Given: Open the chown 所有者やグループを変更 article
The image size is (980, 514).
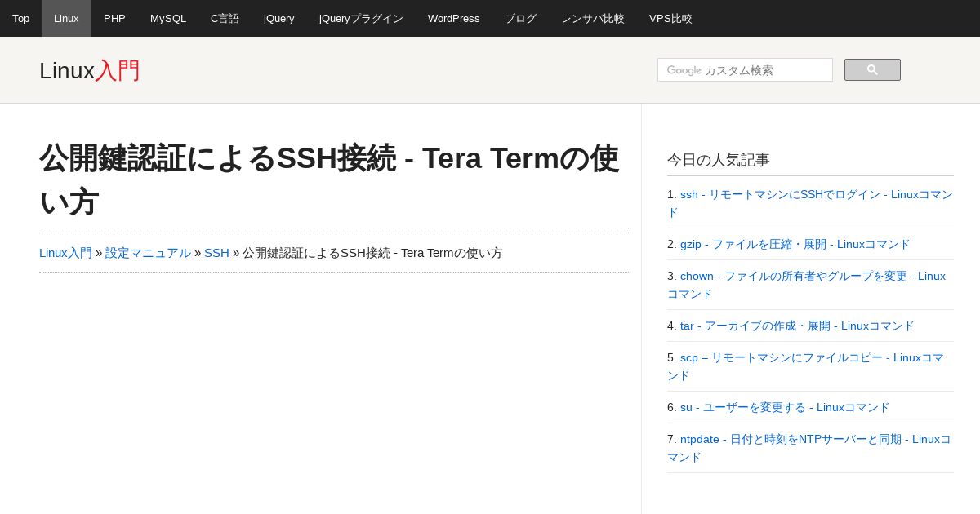Looking at the screenshot, I should pyautogui.click(x=807, y=285).
